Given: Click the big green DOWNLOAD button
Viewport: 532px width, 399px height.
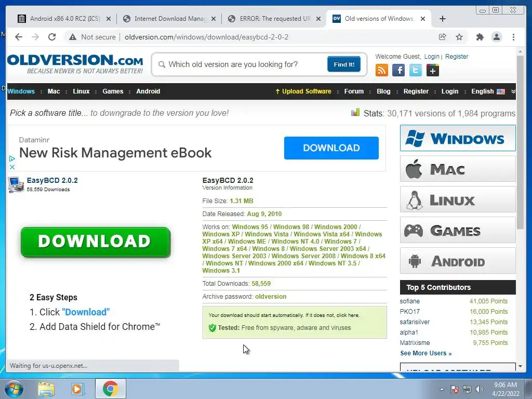Looking at the screenshot, I should (x=96, y=242).
